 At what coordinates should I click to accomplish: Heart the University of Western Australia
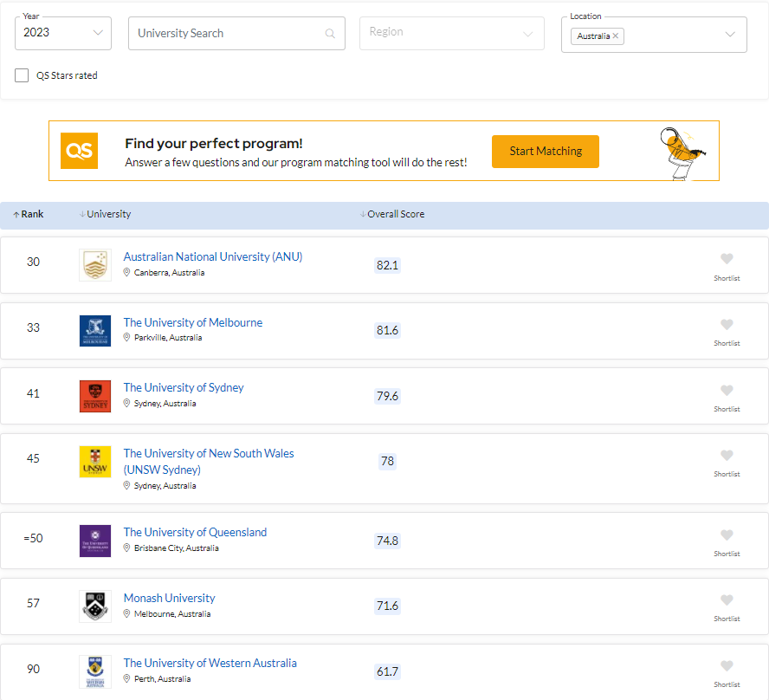(x=727, y=666)
